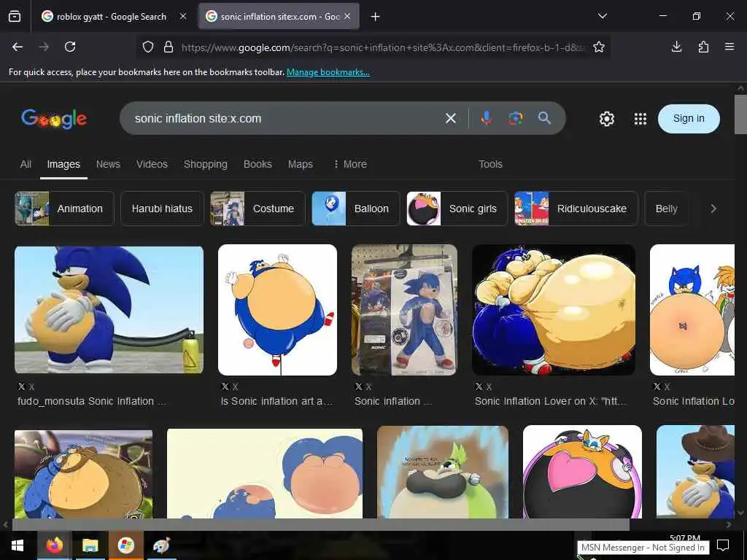Switch to Shopping results
This screenshot has width=747, height=560.
coord(205,164)
